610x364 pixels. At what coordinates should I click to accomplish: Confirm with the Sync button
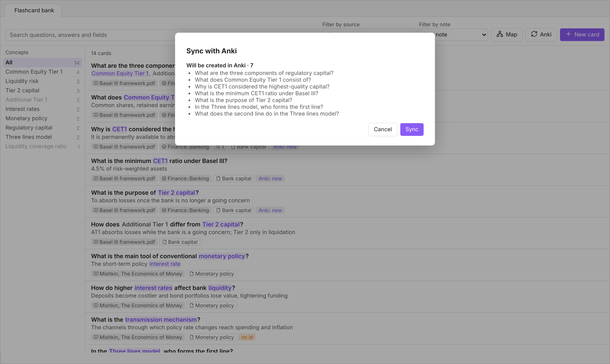pyautogui.click(x=412, y=129)
